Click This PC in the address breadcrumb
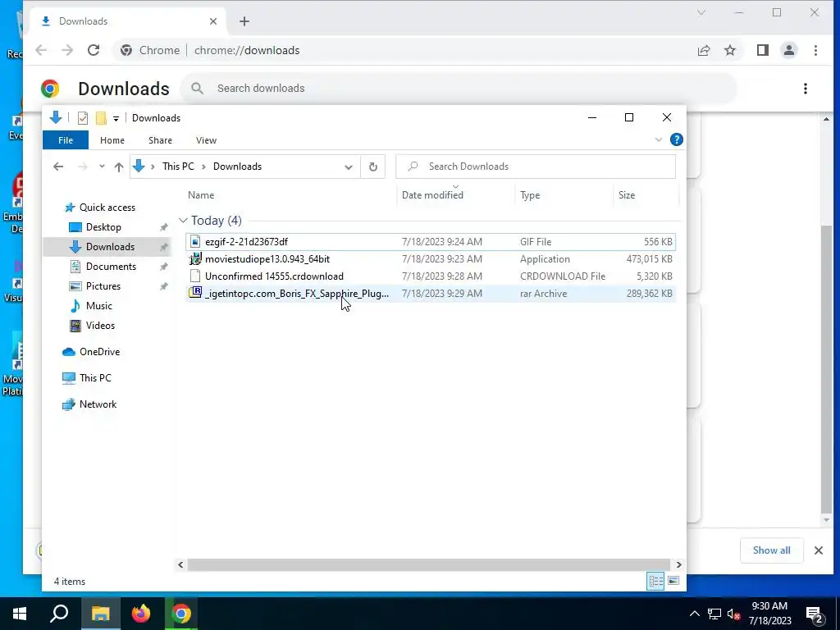This screenshot has width=840, height=630. [x=178, y=167]
